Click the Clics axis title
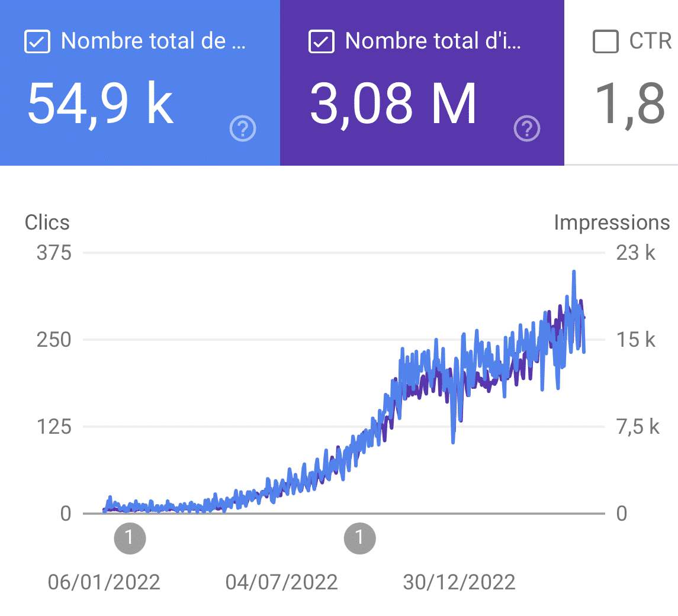The height and width of the screenshot is (616, 678). pos(47,222)
